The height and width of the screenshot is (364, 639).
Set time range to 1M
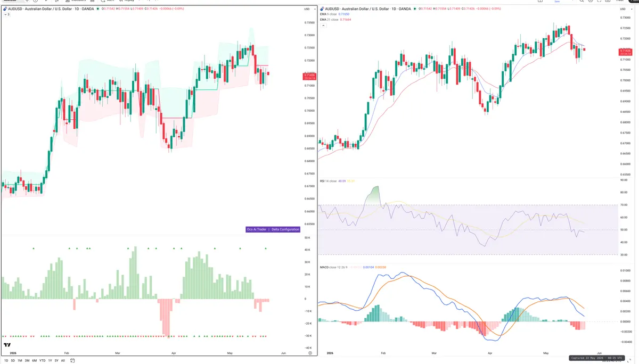[x=20, y=360]
